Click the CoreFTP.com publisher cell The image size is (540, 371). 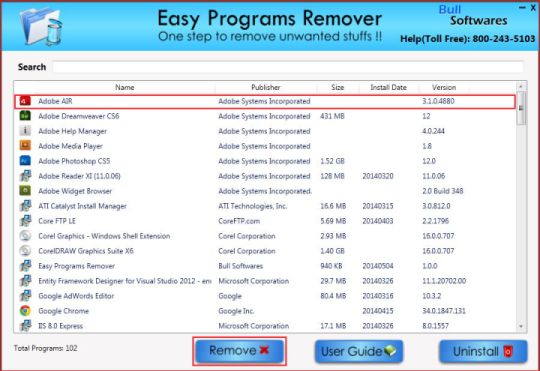click(239, 221)
